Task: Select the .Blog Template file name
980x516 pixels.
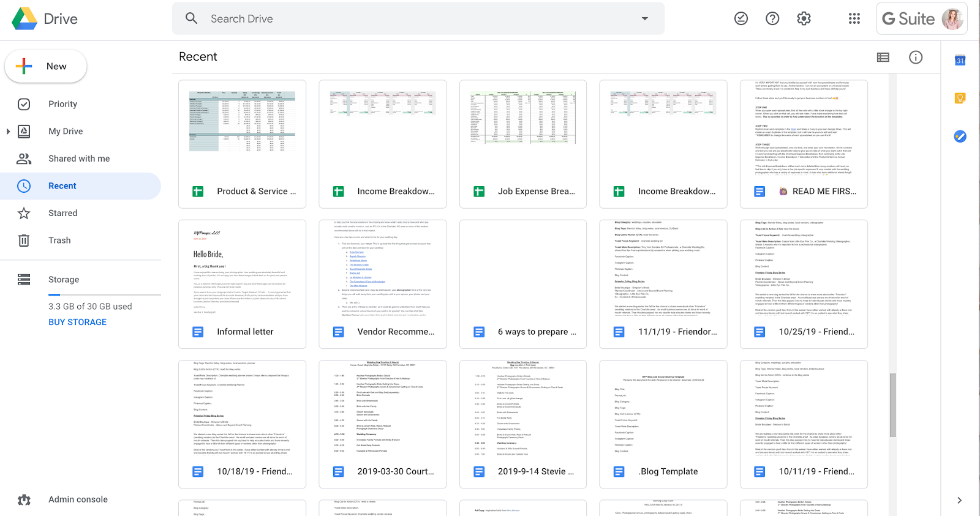Action: (x=668, y=472)
